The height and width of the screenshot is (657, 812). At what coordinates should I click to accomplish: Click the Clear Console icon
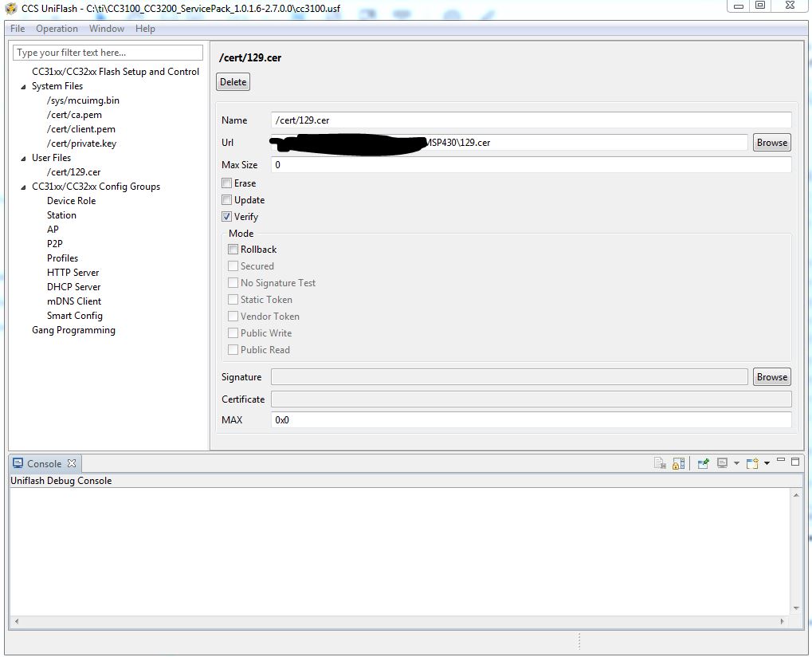tap(660, 463)
